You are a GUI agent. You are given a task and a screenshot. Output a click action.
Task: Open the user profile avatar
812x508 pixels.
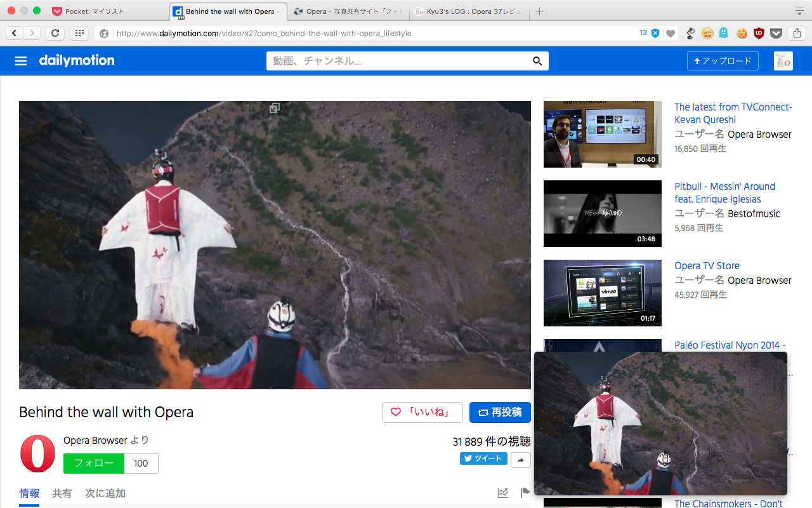783,61
